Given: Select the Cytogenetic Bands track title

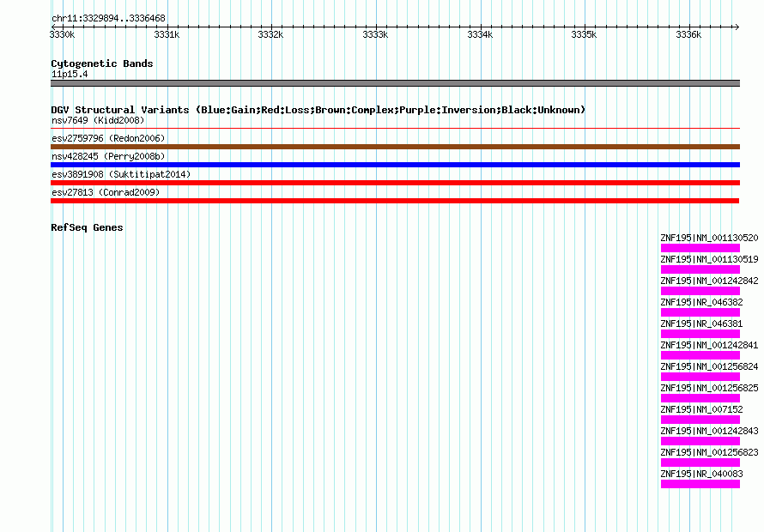Looking at the screenshot, I should click(x=102, y=63).
